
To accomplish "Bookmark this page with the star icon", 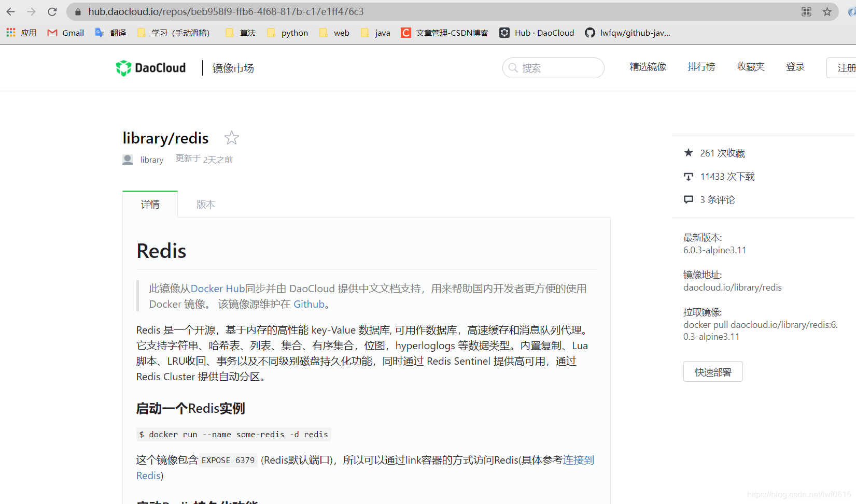I will 827,11.
